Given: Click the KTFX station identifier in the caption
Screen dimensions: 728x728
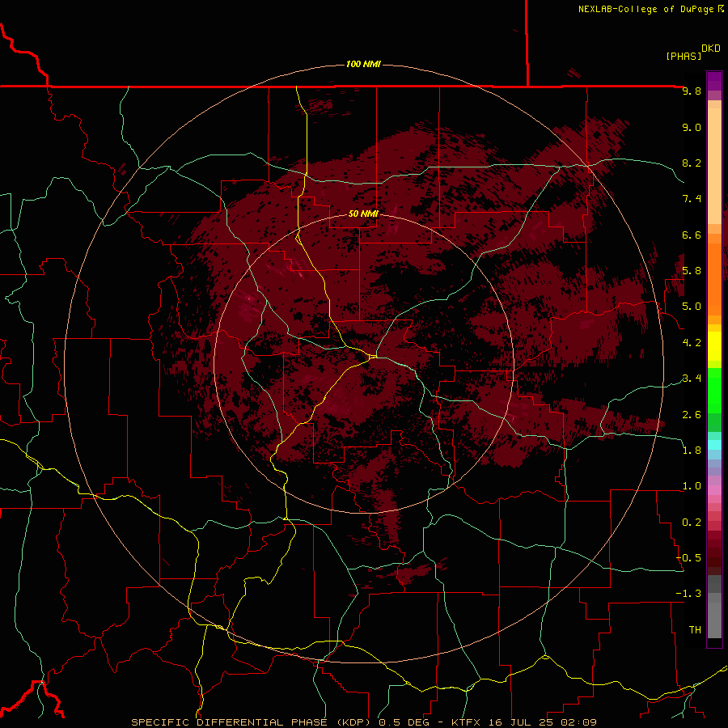Looking at the screenshot, I should point(464,722).
